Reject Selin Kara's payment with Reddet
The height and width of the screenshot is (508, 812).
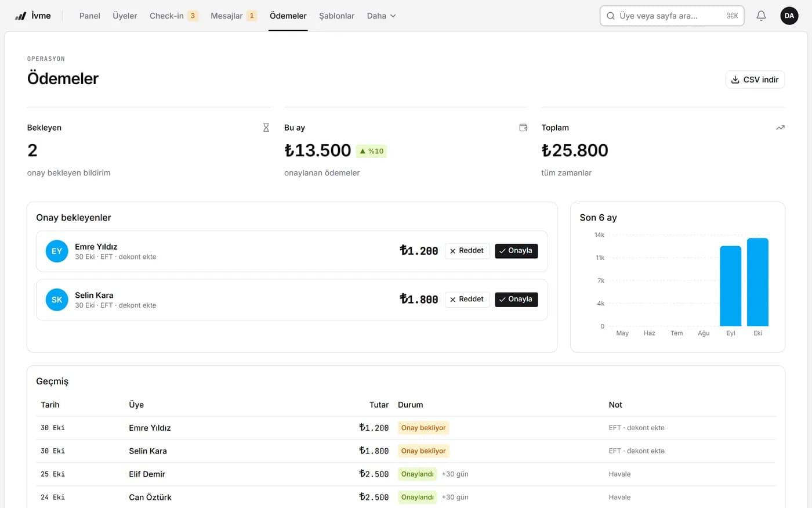(467, 300)
